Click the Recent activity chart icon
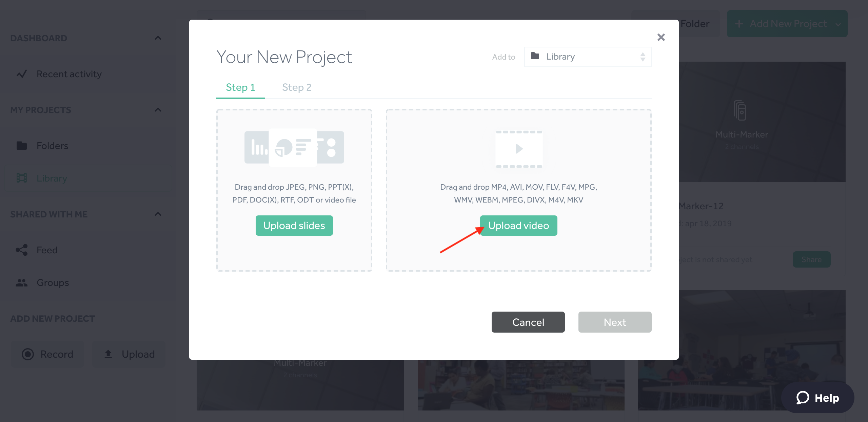This screenshot has width=868, height=422. [x=22, y=74]
